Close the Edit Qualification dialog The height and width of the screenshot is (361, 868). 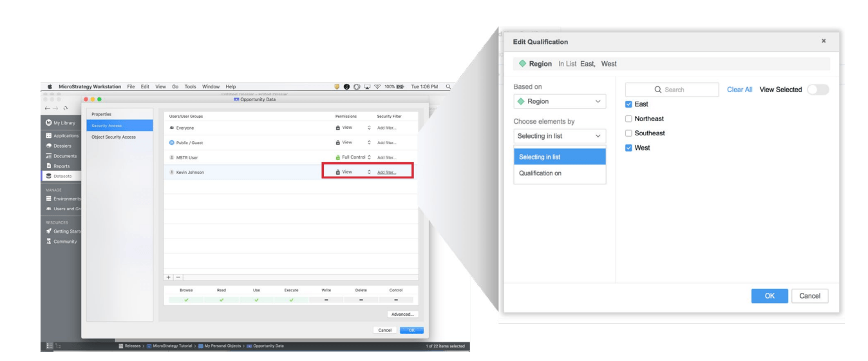824,41
